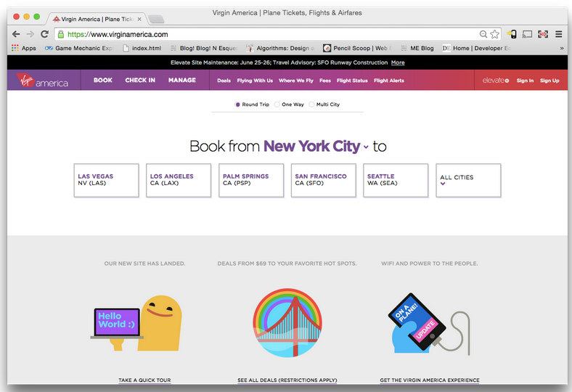This screenshot has height=392, width=572.
Task: Click the red HQ extension icon
Action: (x=543, y=34)
